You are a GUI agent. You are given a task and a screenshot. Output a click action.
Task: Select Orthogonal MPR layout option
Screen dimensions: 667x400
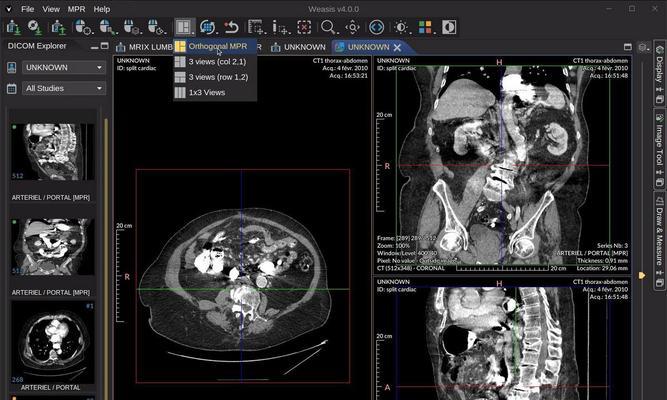tap(215, 46)
